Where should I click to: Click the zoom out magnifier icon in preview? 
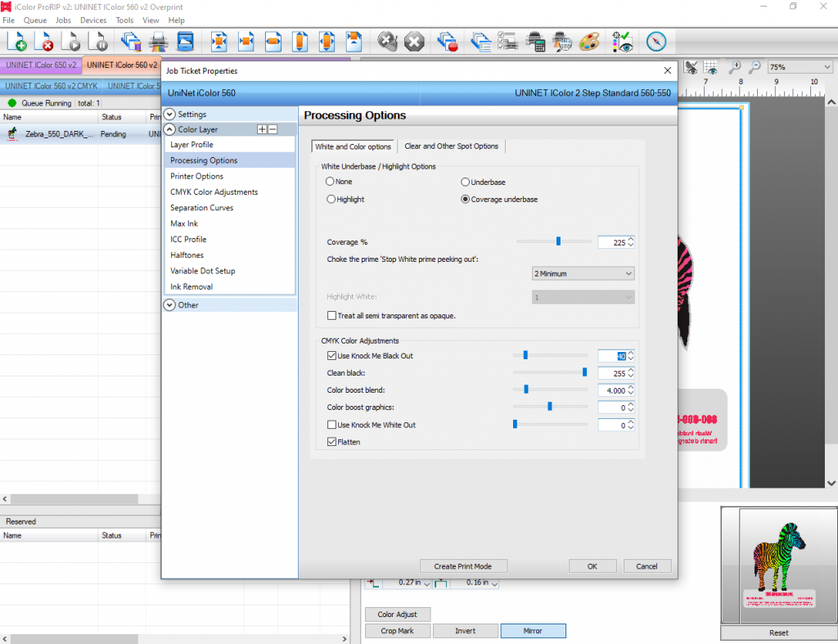755,67
